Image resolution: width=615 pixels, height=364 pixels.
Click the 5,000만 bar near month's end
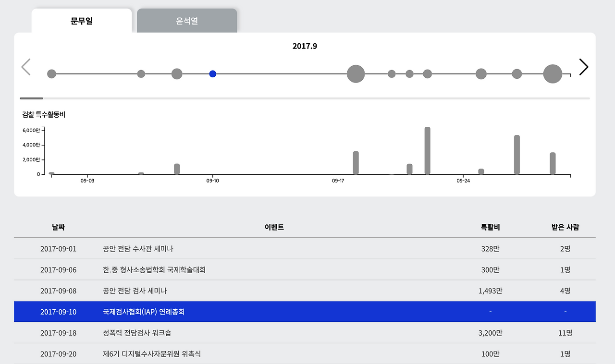coord(517,154)
